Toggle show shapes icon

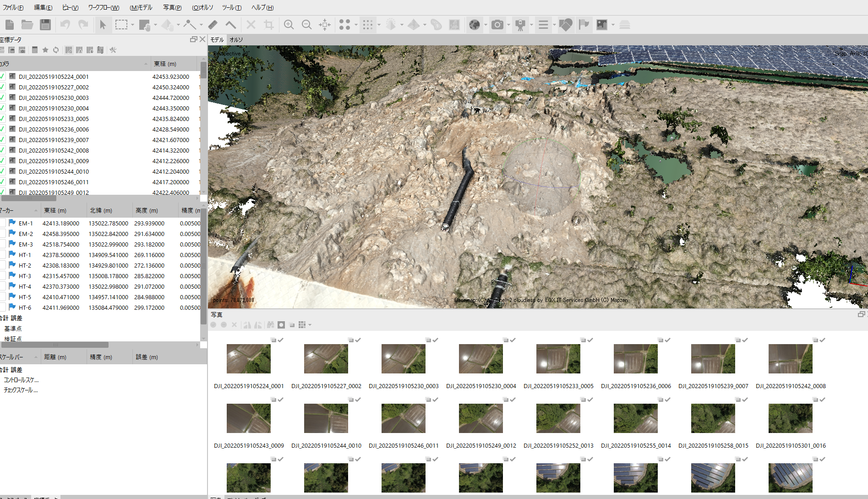[566, 25]
